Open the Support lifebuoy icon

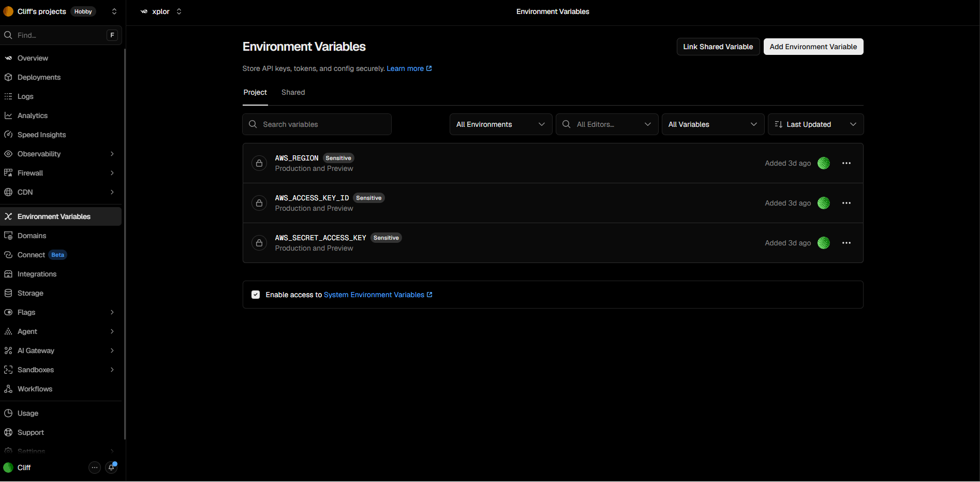pos(8,432)
